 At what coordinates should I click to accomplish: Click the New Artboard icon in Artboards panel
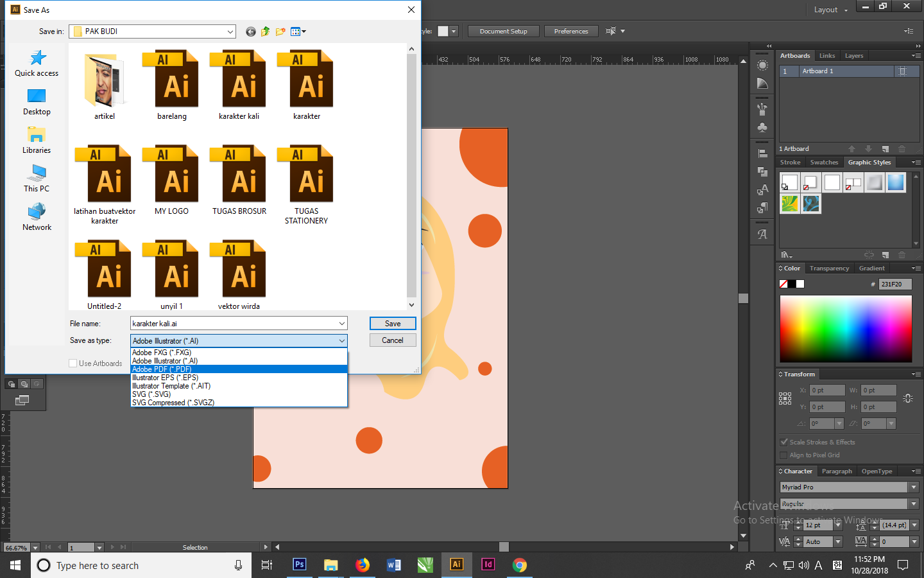pos(886,148)
